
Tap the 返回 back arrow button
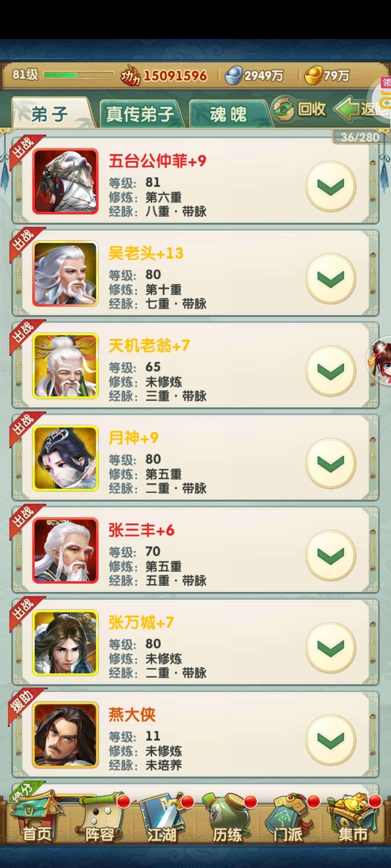[x=360, y=109]
